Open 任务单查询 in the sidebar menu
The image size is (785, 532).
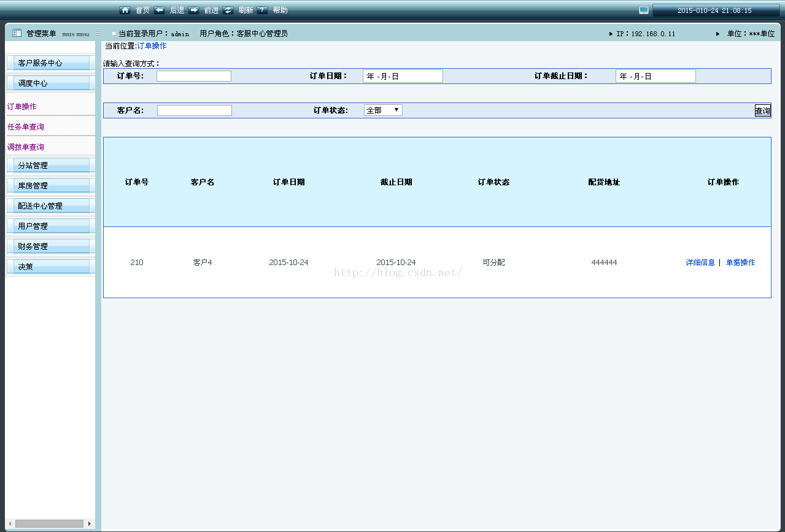point(26,127)
